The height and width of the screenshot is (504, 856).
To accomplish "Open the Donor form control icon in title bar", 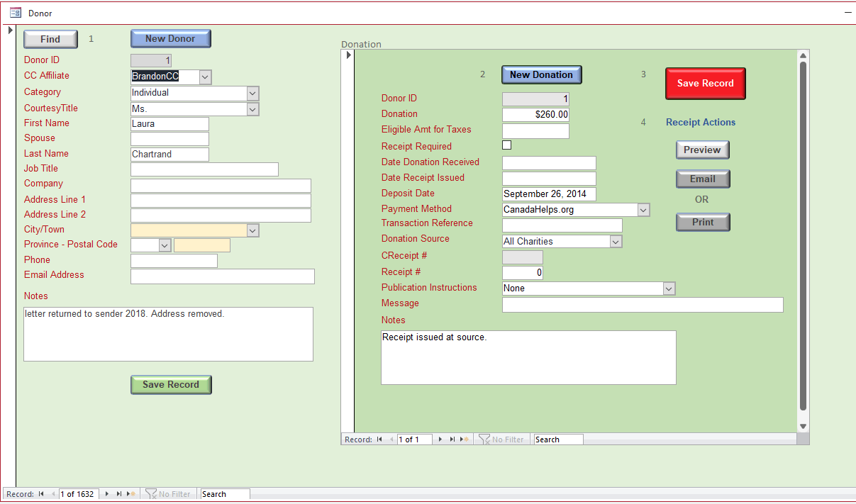I will click(x=15, y=13).
